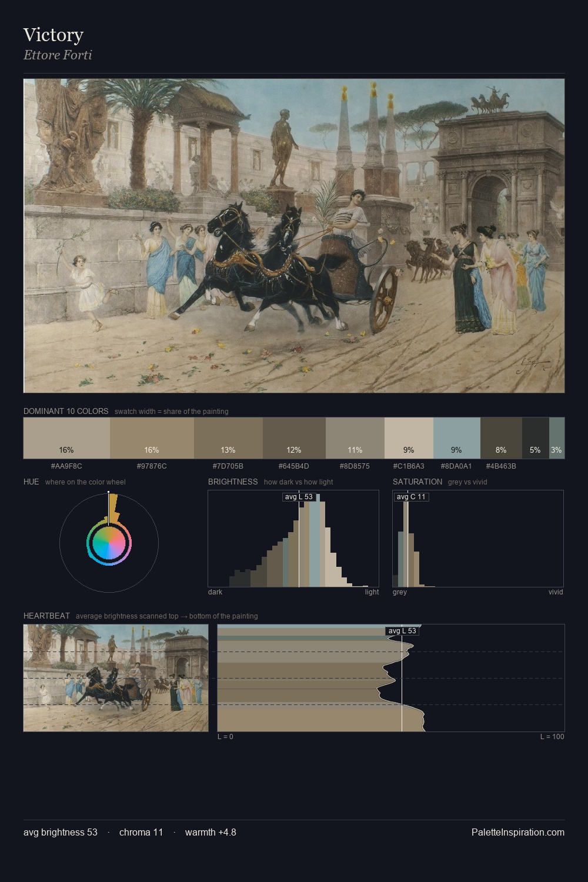
Task: Click the hex label '#4B463B'
Action: (501, 466)
